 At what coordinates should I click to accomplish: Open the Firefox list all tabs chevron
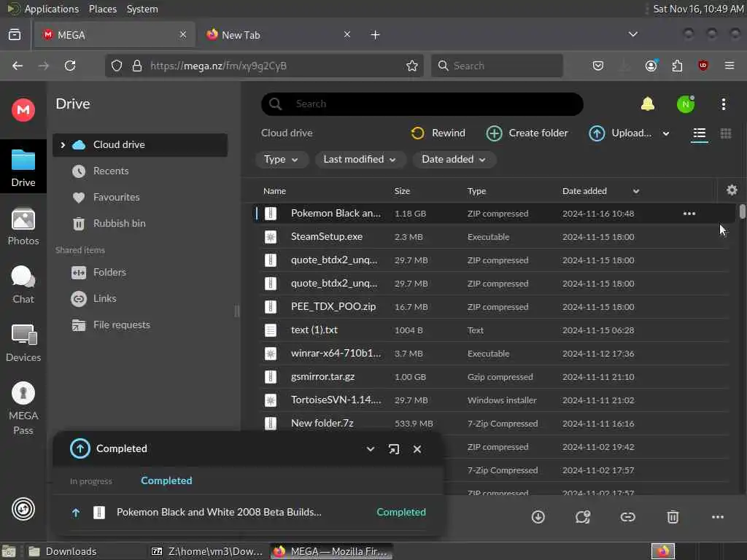(632, 34)
